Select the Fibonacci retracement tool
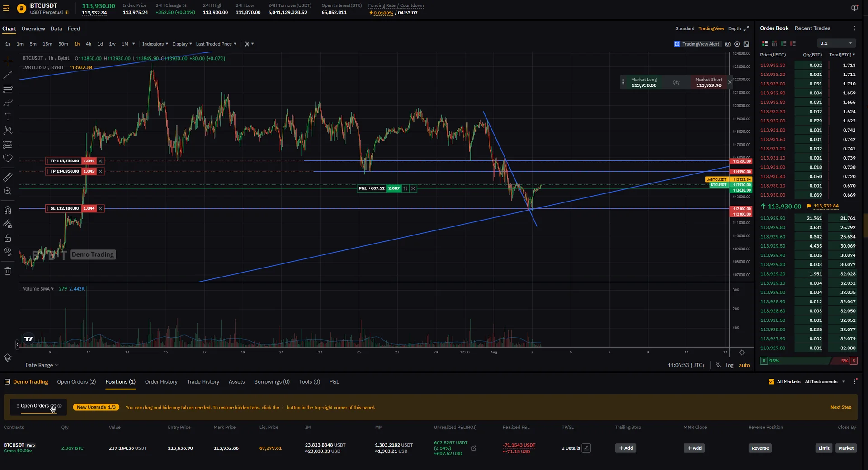Image resolution: width=868 pixels, height=470 pixels. click(8, 89)
